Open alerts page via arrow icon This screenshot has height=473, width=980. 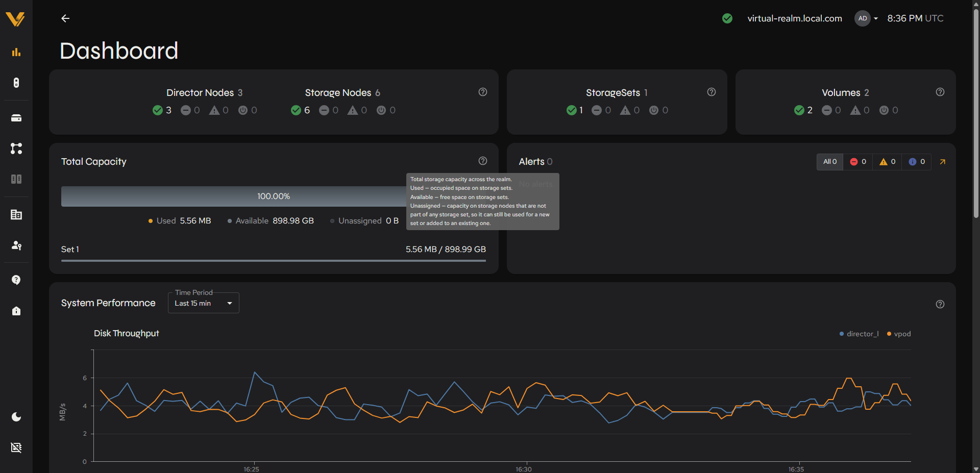pos(943,162)
